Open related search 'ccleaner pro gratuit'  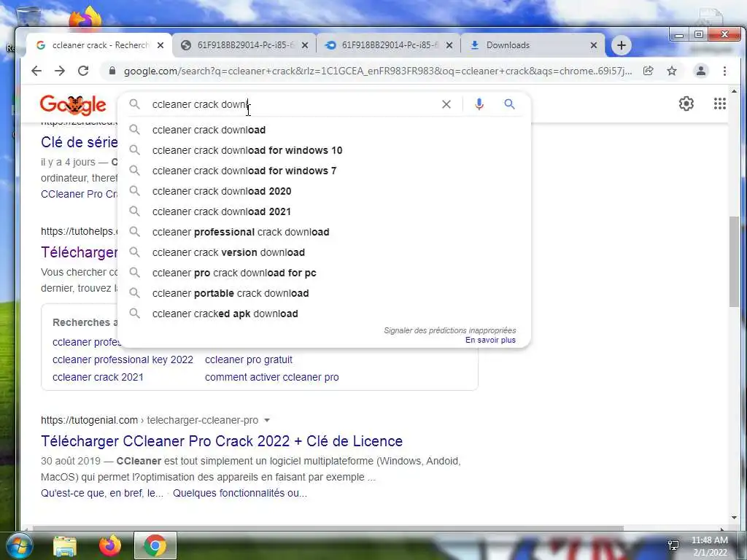249,359
